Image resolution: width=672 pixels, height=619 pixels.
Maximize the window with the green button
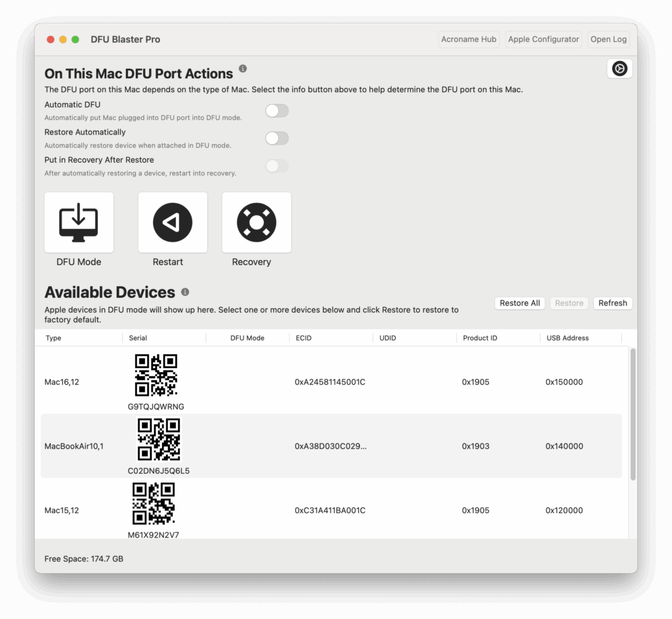(x=75, y=39)
